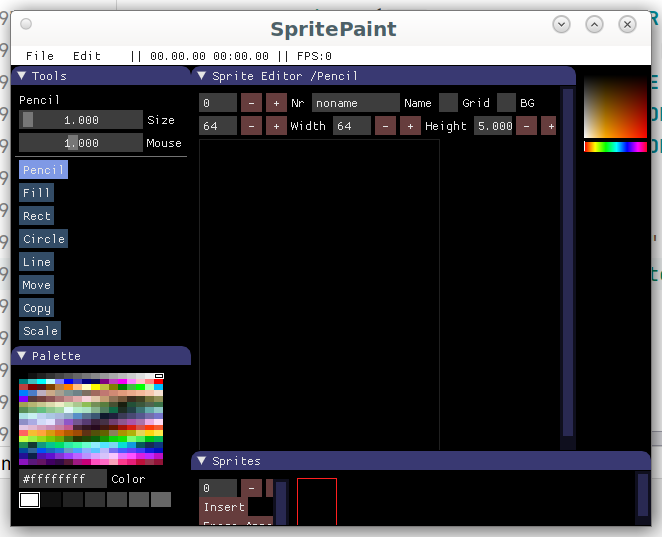Viewport: 662px width, 537px height.
Task: Select the Circle tool
Action: pos(43,239)
